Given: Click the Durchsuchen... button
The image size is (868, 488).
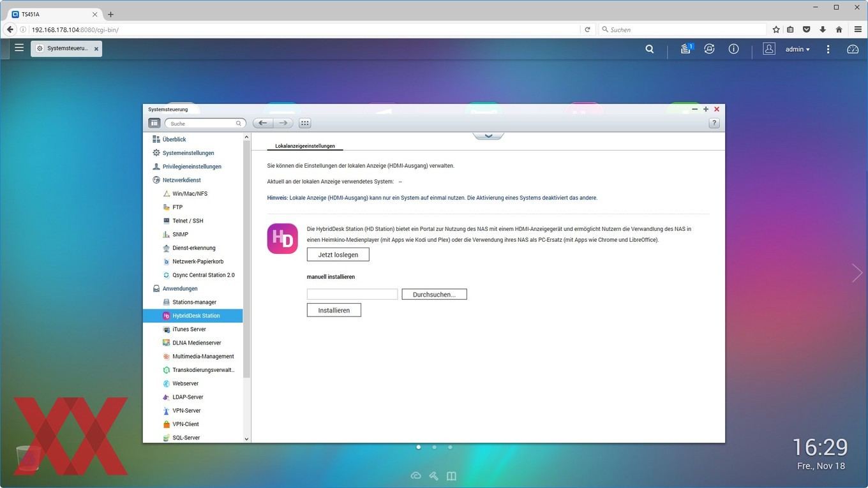Looking at the screenshot, I should click(x=434, y=294).
